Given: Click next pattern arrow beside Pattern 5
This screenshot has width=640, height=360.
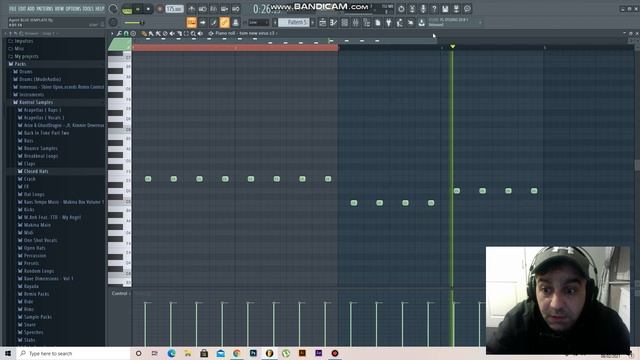Looking at the screenshot, I should click(x=313, y=22).
